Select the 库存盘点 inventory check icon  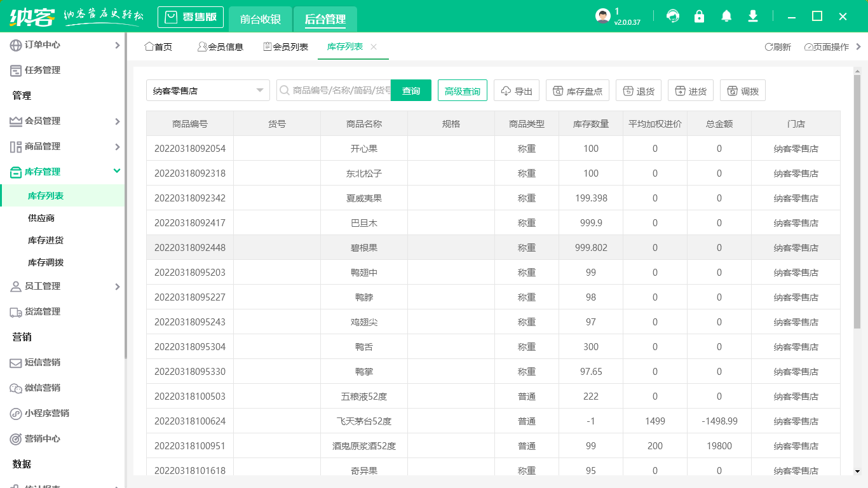(x=577, y=90)
